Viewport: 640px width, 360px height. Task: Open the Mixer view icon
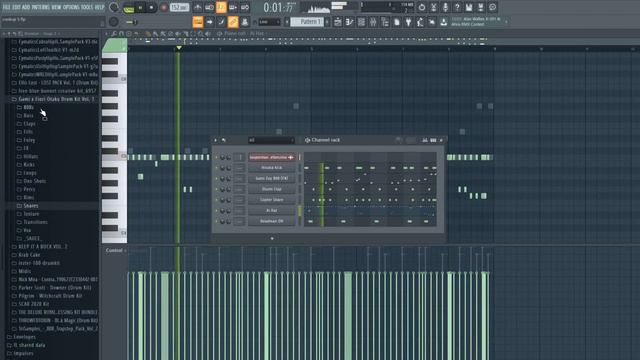[x=373, y=22]
